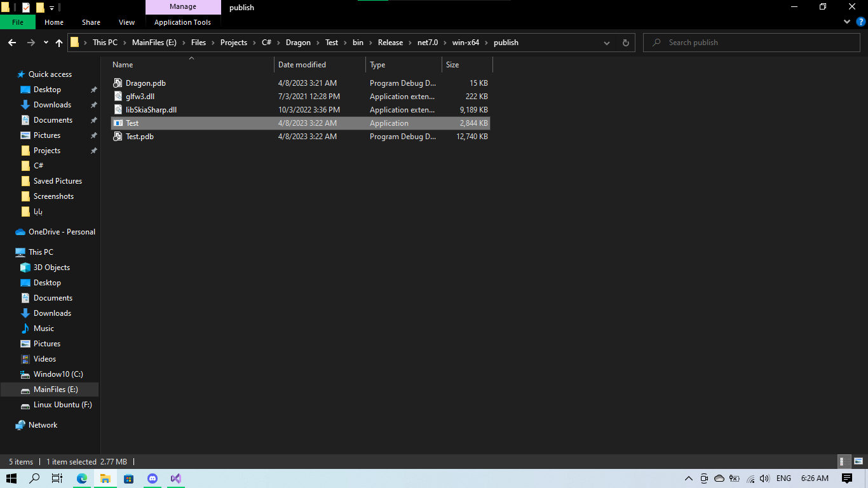Open address bar history dropdown
Screen dimensions: 868x488
pyautogui.click(x=607, y=43)
